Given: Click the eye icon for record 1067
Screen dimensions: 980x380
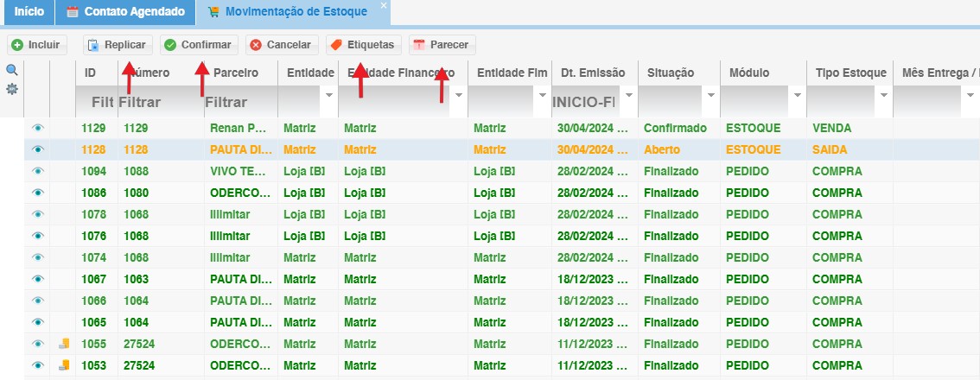Looking at the screenshot, I should click(37, 279).
